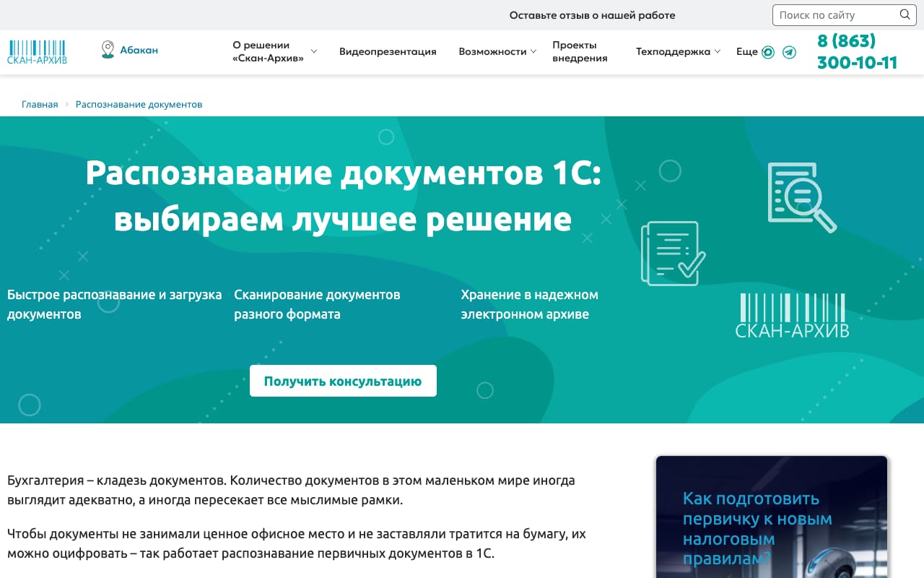Click the white Скан-Архив banner logo

(792, 316)
